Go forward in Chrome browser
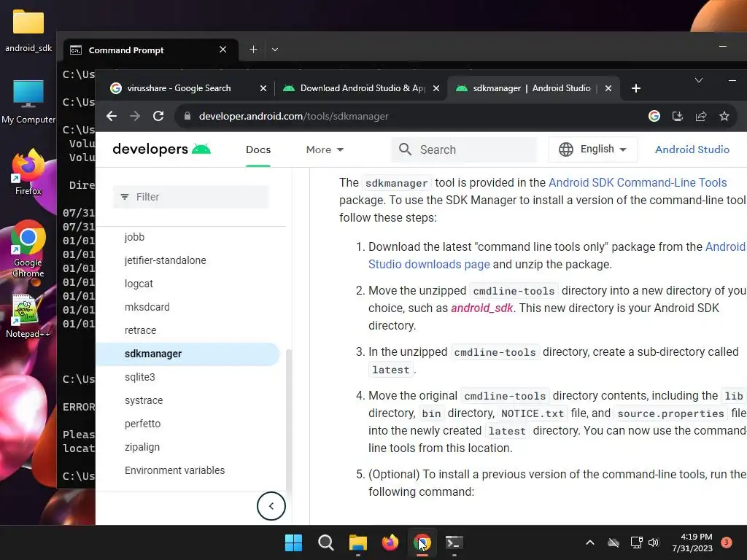Screen dimensions: 747x560 click(x=135, y=116)
